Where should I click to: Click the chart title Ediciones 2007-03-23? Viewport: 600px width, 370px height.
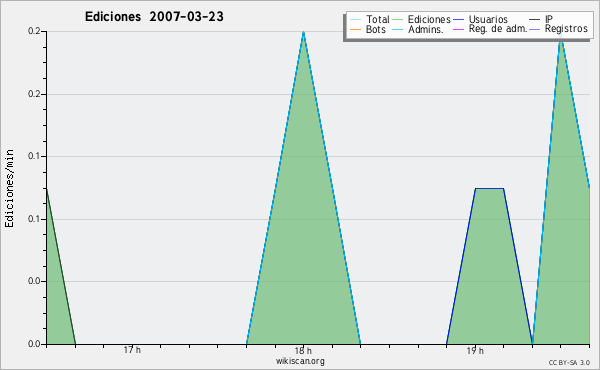point(154,17)
